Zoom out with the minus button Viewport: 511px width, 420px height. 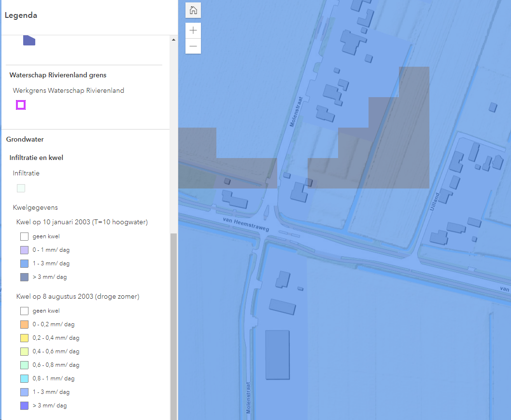tap(193, 46)
